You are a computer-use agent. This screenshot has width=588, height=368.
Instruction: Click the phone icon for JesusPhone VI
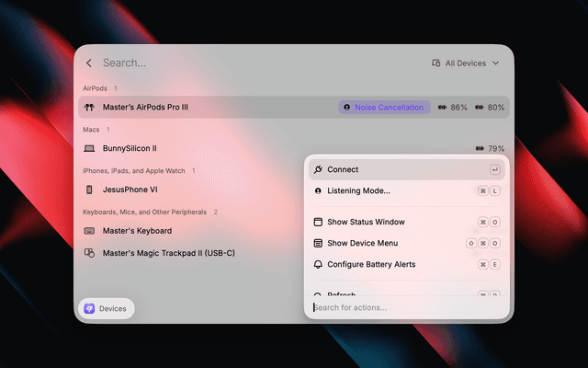point(89,190)
